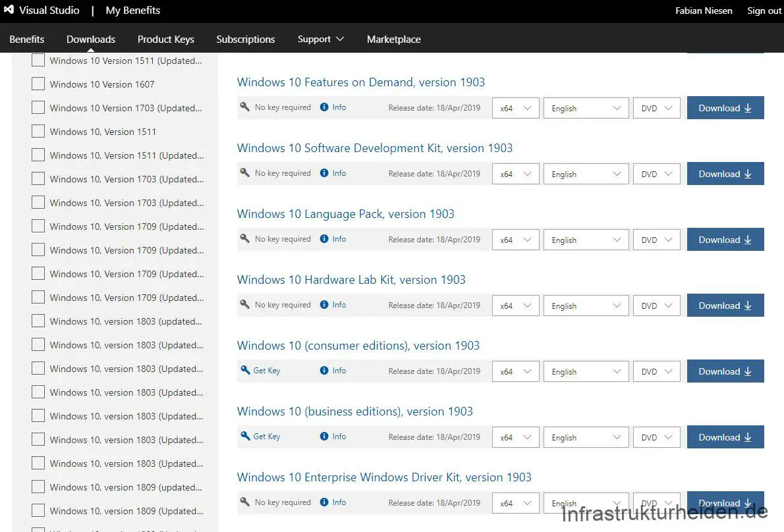Click info icon in Software Development Kit row
Viewport: 784px width, 532px height.
[324, 173]
